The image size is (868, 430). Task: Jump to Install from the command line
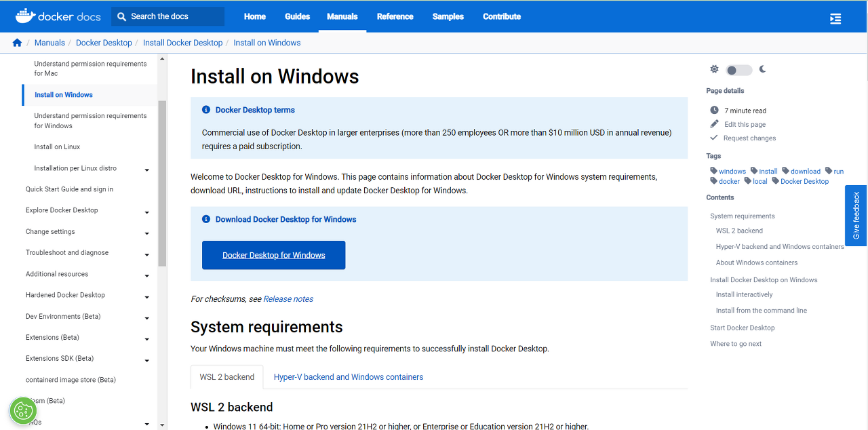point(762,311)
